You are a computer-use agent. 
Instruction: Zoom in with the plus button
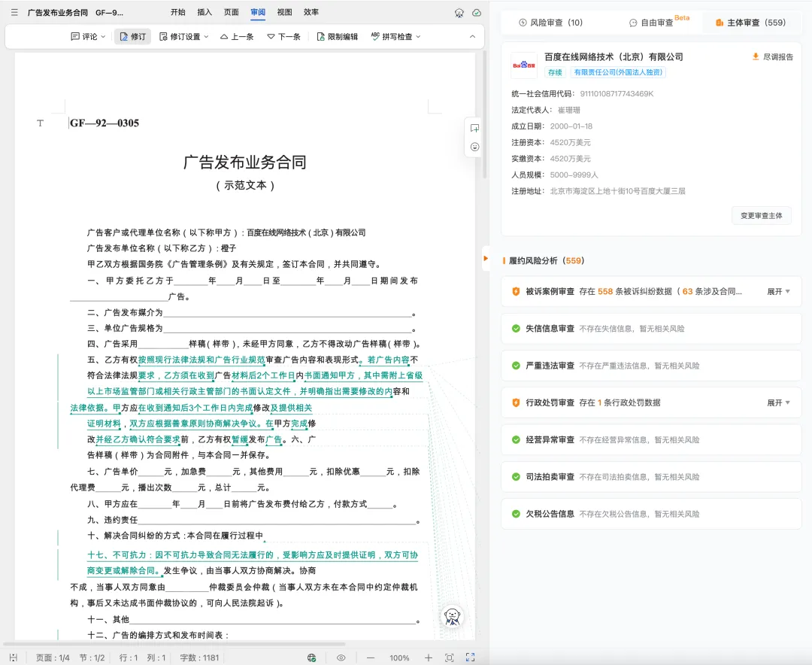pyautogui.click(x=429, y=657)
